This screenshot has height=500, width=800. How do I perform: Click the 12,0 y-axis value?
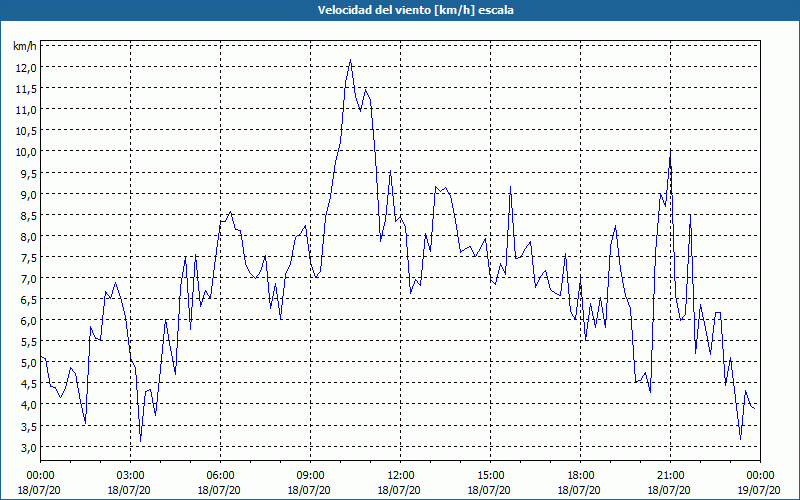pyautogui.click(x=26, y=67)
